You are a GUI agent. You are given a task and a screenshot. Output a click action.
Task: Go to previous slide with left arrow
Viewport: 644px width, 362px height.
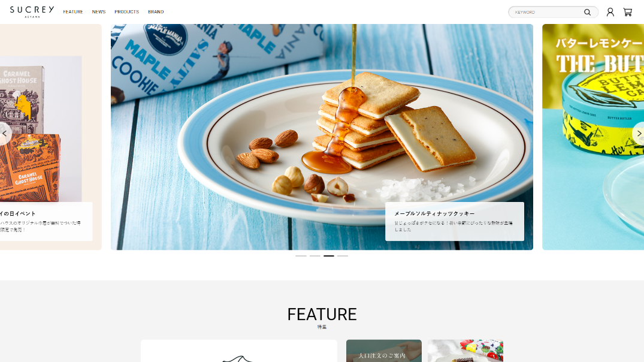5,134
